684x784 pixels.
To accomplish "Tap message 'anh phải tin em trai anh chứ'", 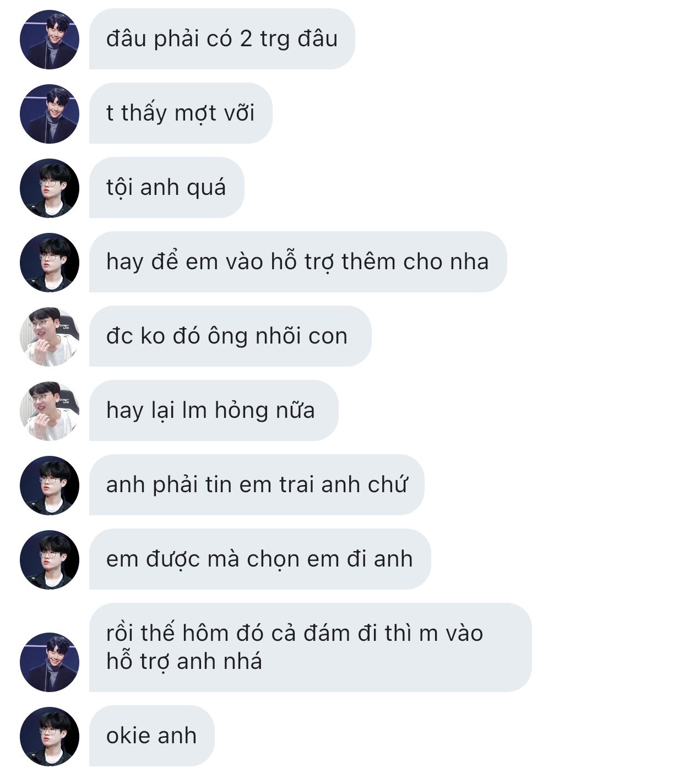I will [257, 485].
